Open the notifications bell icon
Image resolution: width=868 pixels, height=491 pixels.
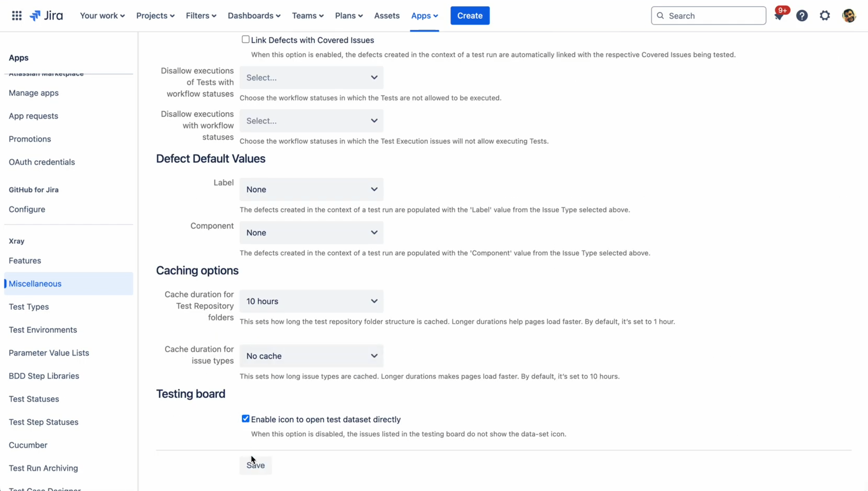point(779,16)
